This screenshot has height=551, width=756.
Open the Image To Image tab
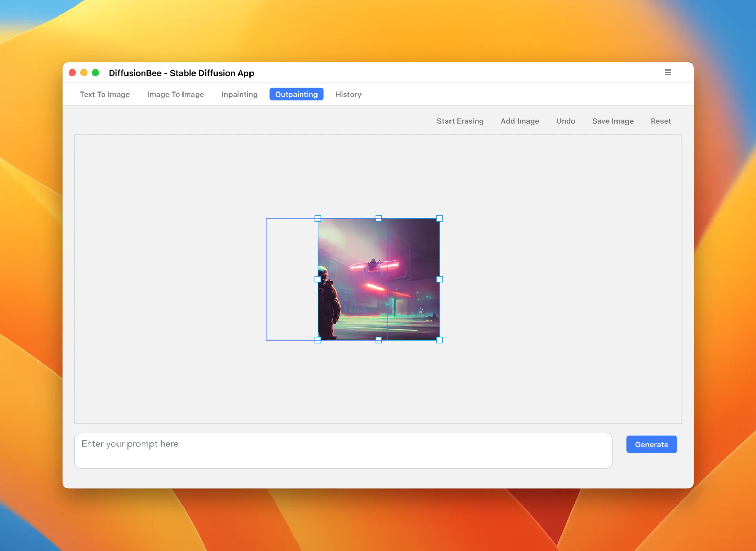tap(176, 94)
